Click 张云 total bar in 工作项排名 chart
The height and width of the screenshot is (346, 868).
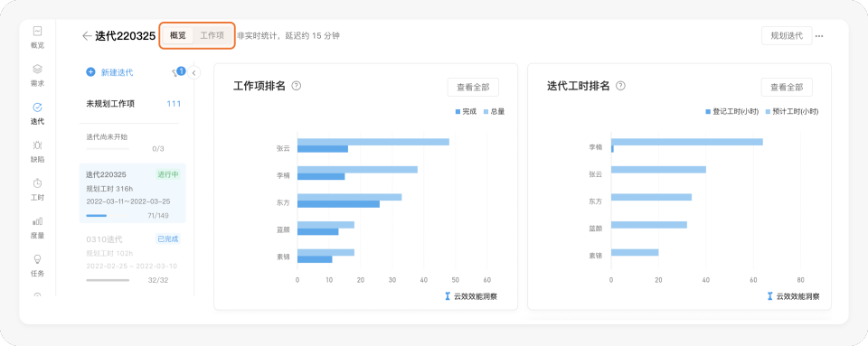[373, 142]
